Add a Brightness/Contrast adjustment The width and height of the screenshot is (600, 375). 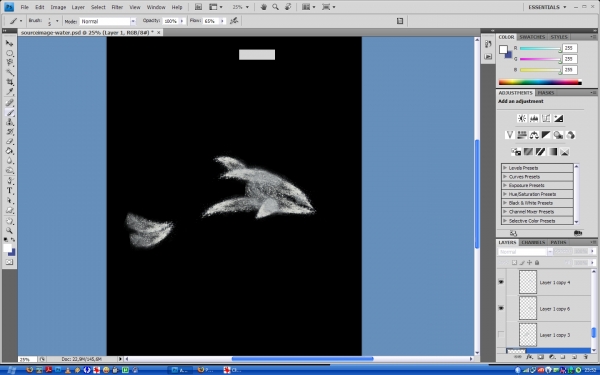pyautogui.click(x=522, y=118)
